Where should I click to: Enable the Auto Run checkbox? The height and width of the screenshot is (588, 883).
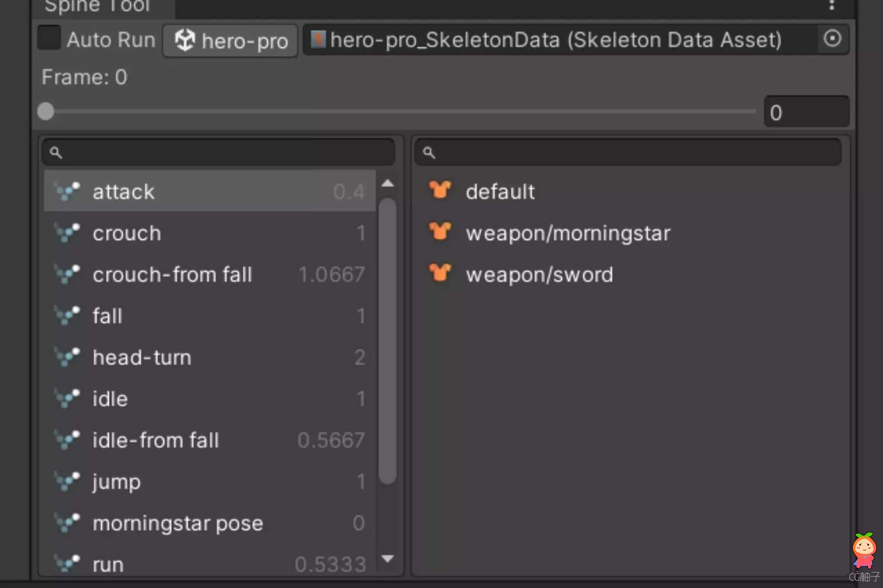coord(49,38)
